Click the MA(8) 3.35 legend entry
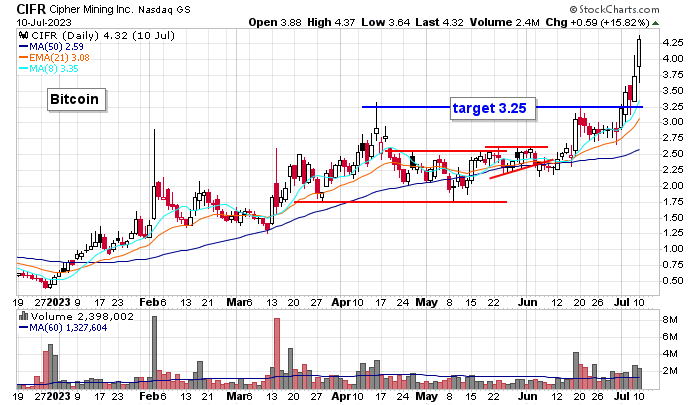 click(x=49, y=69)
